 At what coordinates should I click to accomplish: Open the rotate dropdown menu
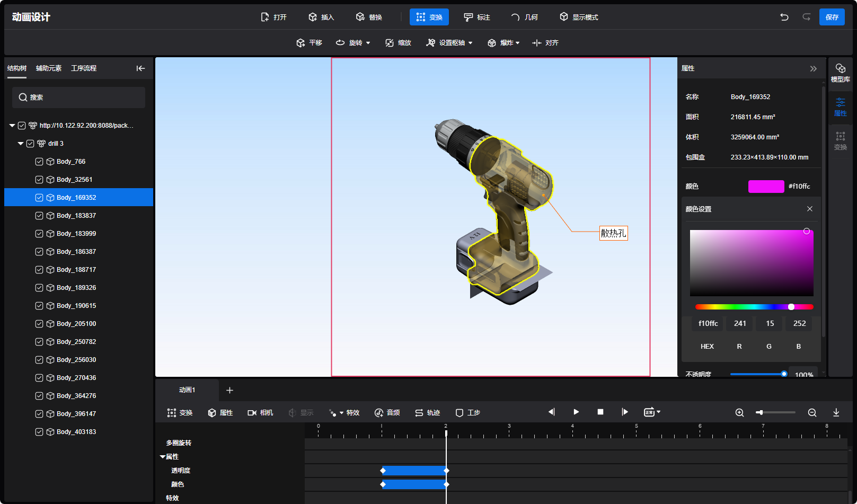368,43
